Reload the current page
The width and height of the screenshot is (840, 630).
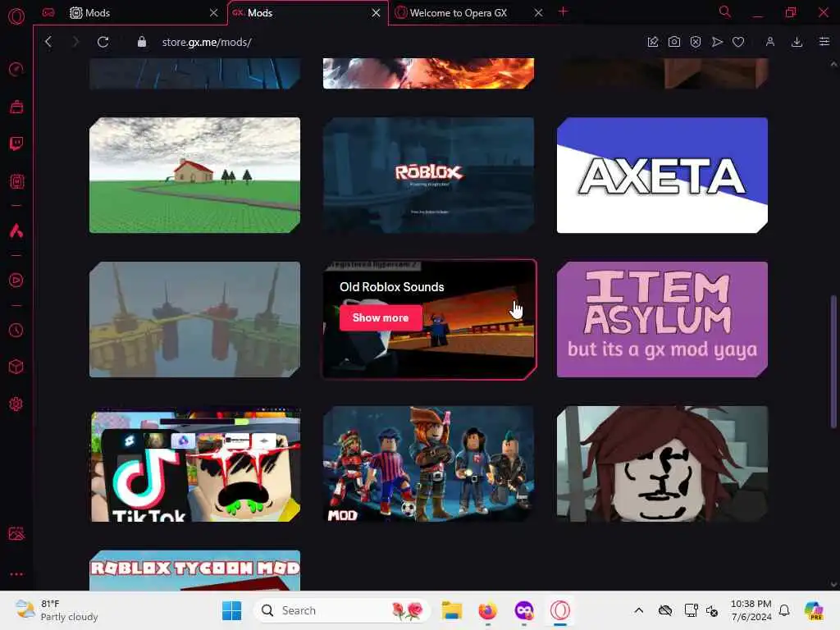pyautogui.click(x=103, y=42)
